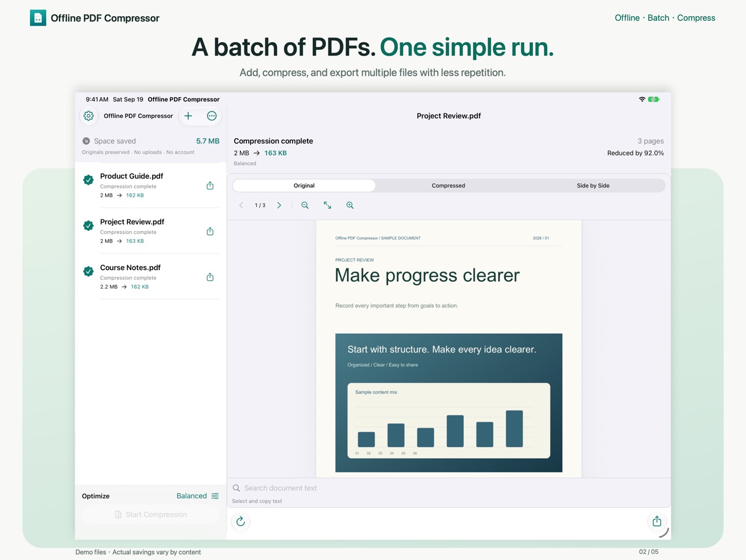Click the battery status bar icon
Viewport: 746px width, 560px height.
[x=654, y=100]
